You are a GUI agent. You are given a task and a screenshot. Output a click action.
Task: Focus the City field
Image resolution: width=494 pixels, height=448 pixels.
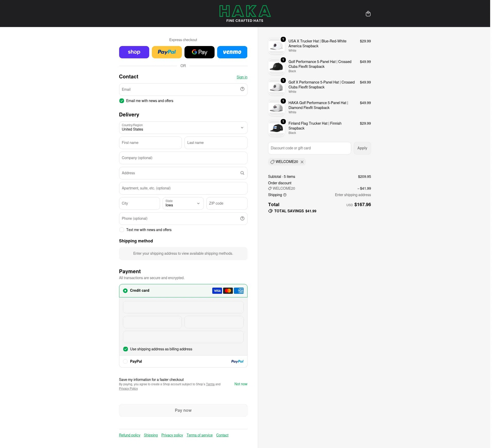[139, 203]
